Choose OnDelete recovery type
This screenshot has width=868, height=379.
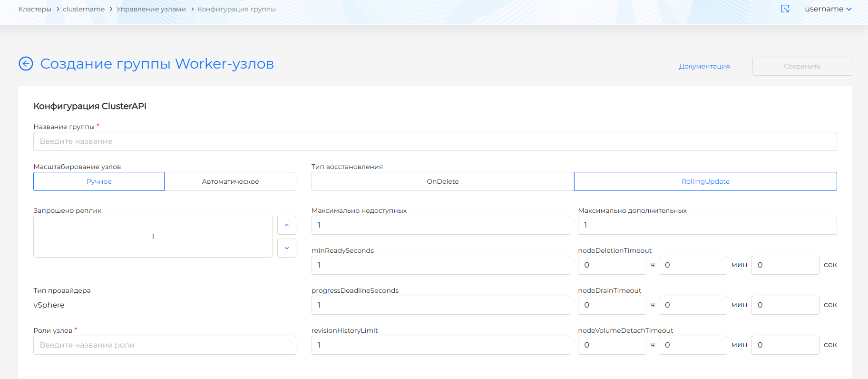coord(442,181)
